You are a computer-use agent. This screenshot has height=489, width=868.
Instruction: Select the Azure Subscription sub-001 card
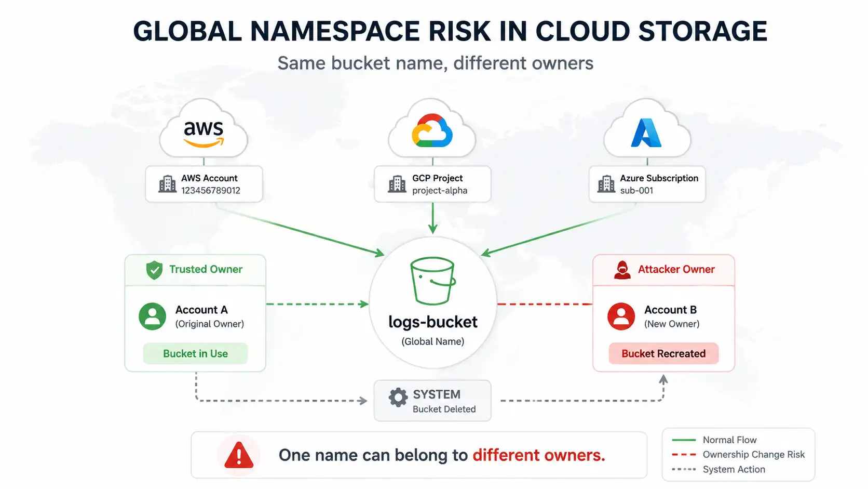(647, 184)
